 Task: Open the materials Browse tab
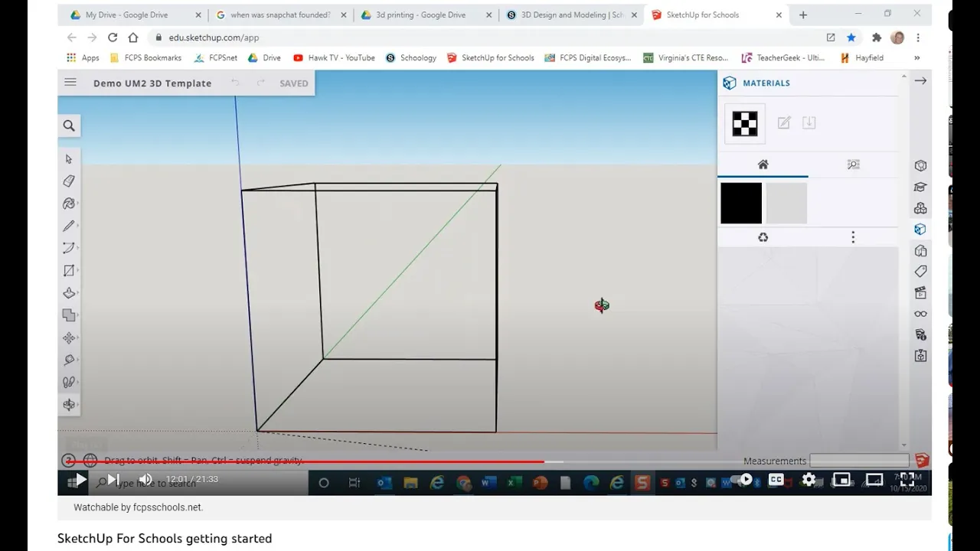coord(853,165)
